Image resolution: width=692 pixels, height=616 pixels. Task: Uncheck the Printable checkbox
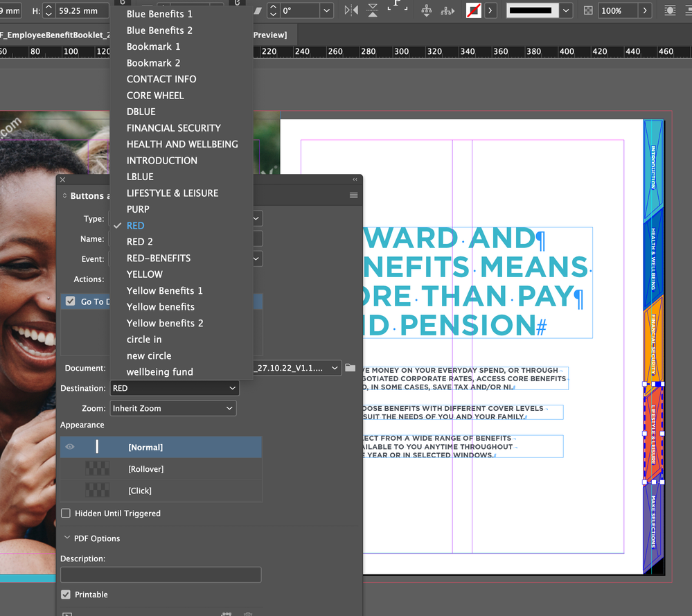point(66,595)
